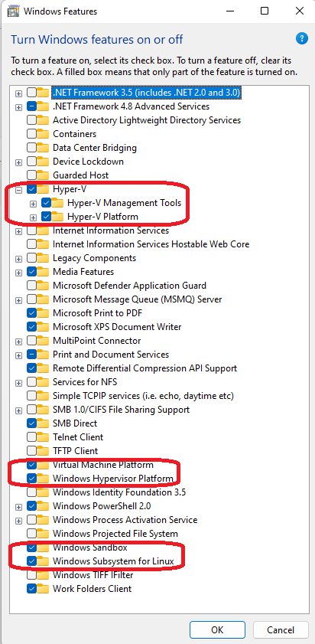The image size is (315, 644).
Task: Maximize the Windows Features dialog
Action: point(265,11)
